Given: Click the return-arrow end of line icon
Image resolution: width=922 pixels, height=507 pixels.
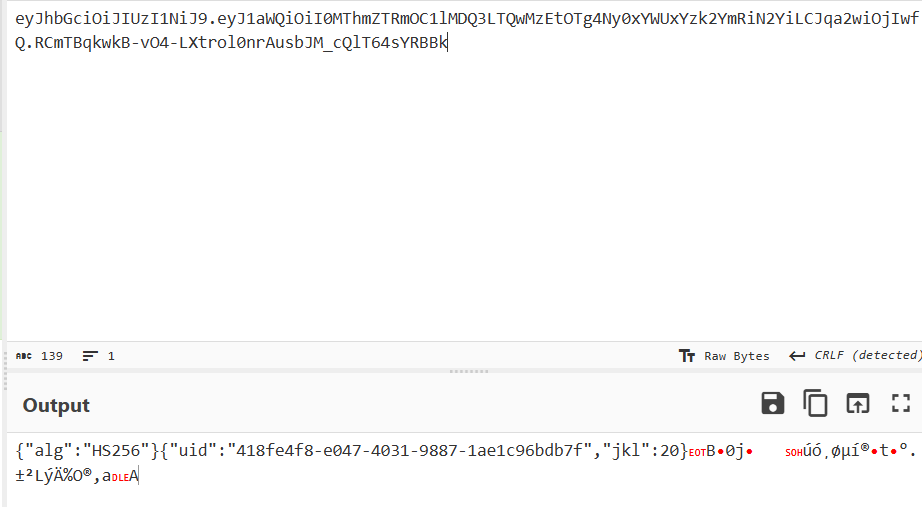Looking at the screenshot, I should click(x=797, y=356).
